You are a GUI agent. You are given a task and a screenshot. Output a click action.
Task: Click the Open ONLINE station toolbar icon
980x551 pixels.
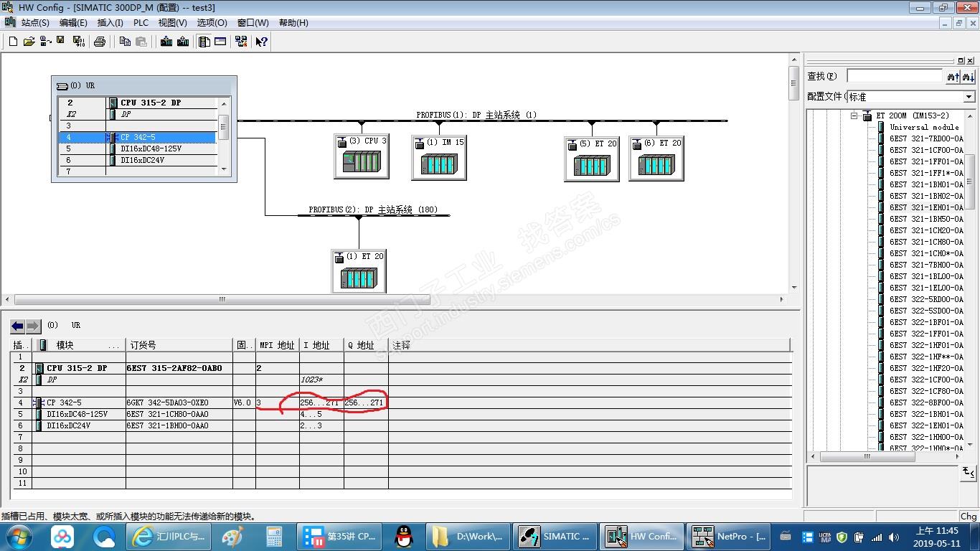45,42
